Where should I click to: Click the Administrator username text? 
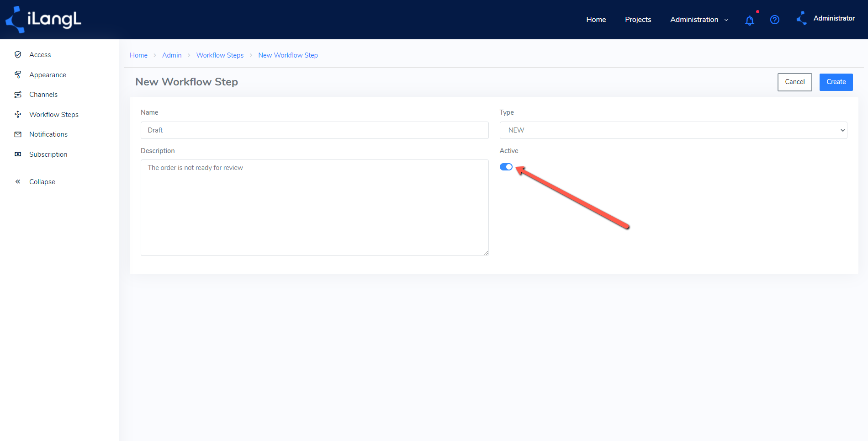click(x=834, y=18)
